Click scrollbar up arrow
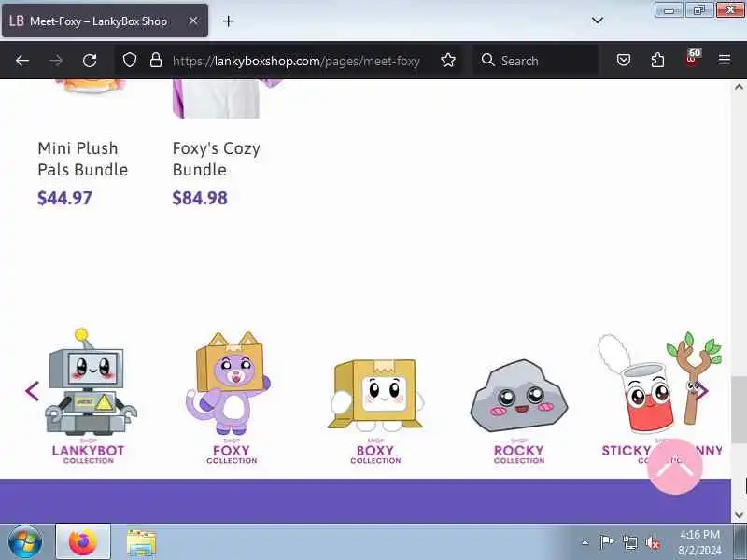This screenshot has width=747, height=560. coord(739,87)
